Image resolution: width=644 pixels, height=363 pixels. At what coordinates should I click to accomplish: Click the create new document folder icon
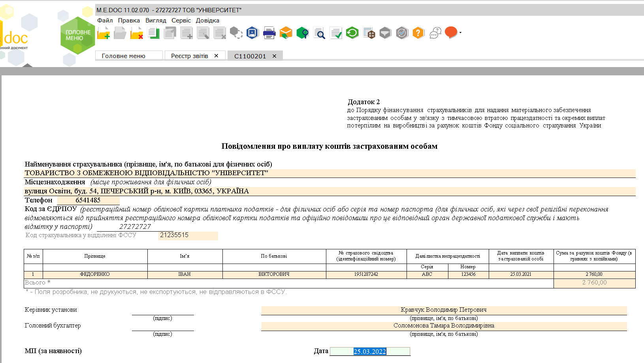(x=104, y=33)
